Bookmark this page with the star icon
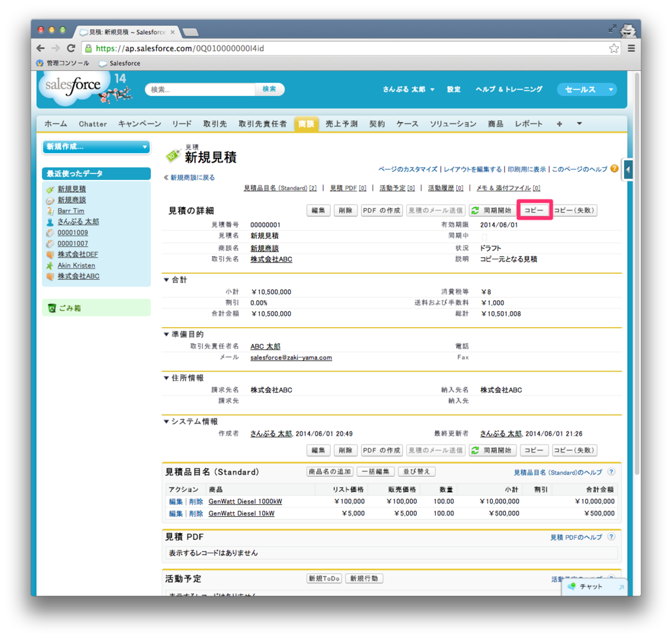Image resolution: width=672 pixels, height=639 pixels. (x=614, y=48)
